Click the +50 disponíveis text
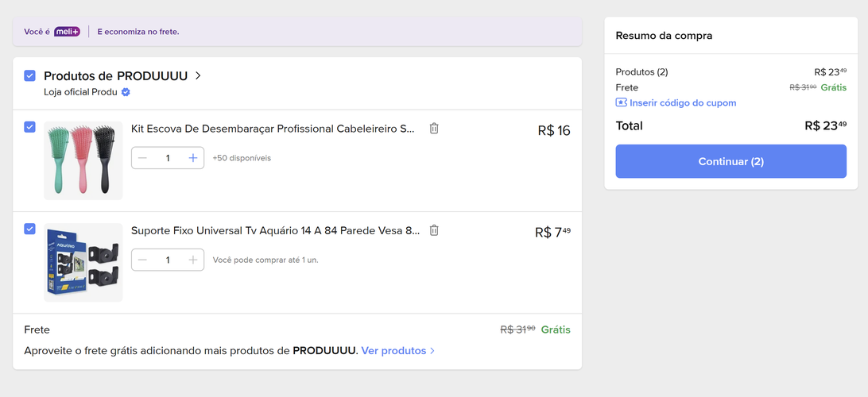The height and width of the screenshot is (397, 868). tap(242, 158)
